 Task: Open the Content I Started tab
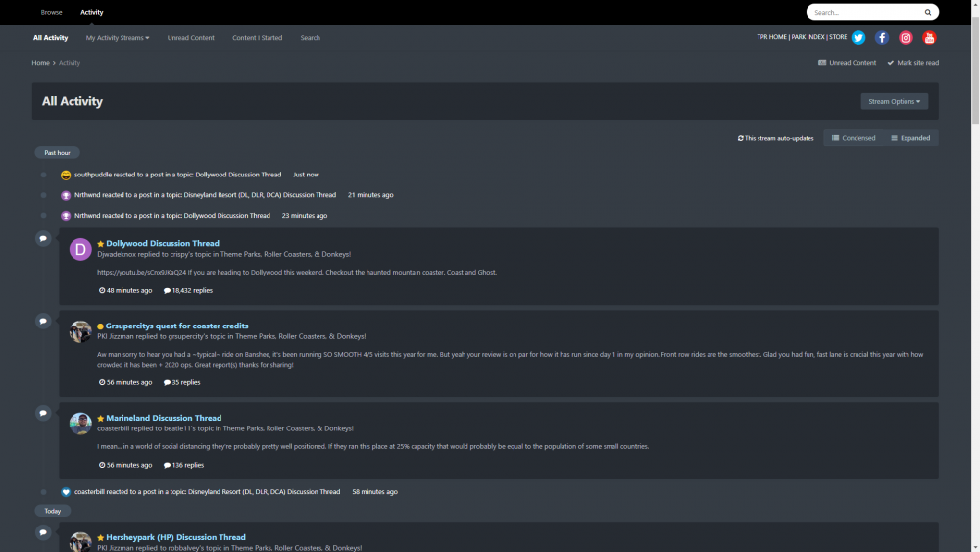tap(257, 38)
